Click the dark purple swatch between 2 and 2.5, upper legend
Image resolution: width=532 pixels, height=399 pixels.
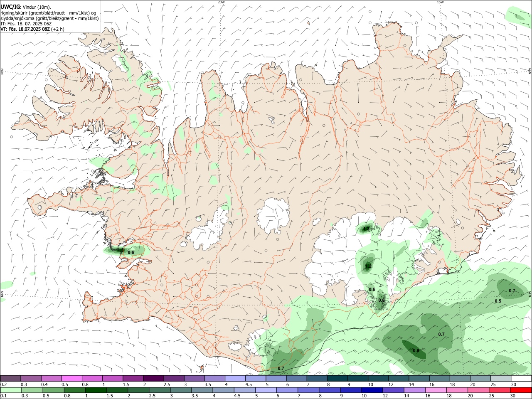click(153, 378)
